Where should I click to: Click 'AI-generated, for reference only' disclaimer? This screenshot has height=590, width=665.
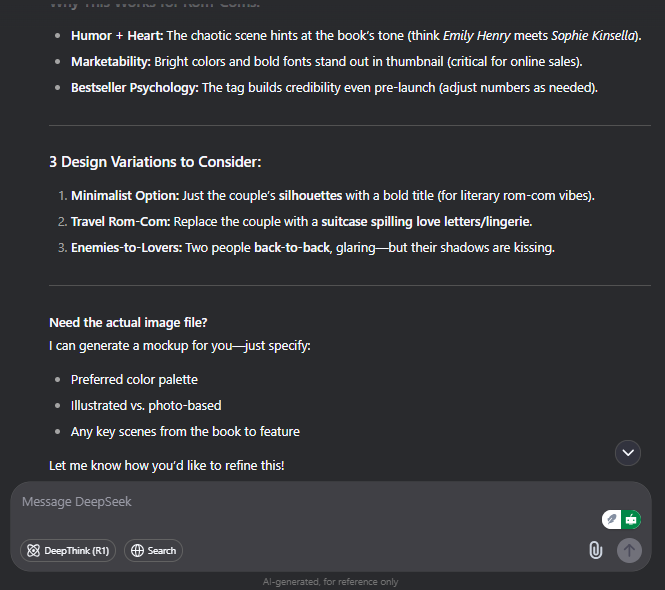click(330, 582)
